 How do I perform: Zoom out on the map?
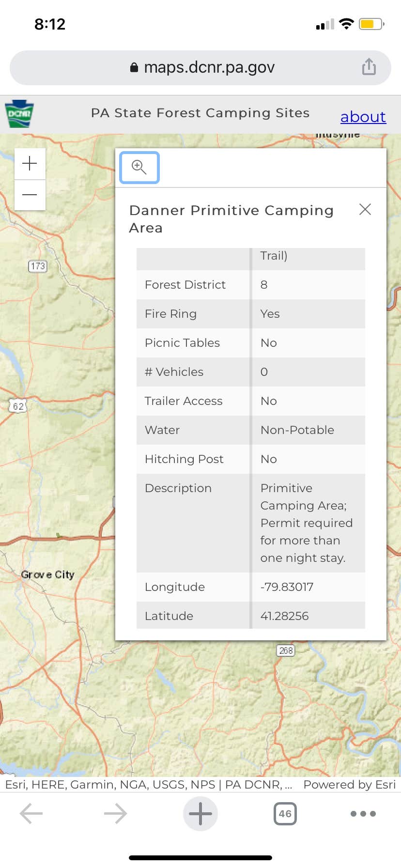[x=30, y=195]
